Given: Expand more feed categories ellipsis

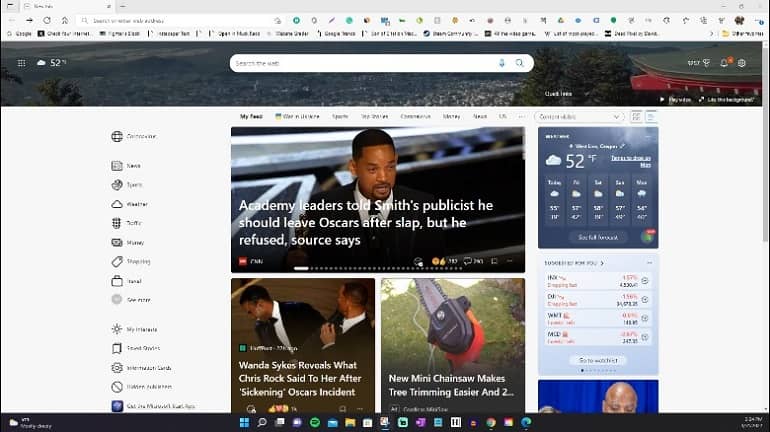Looking at the screenshot, I should point(522,117).
